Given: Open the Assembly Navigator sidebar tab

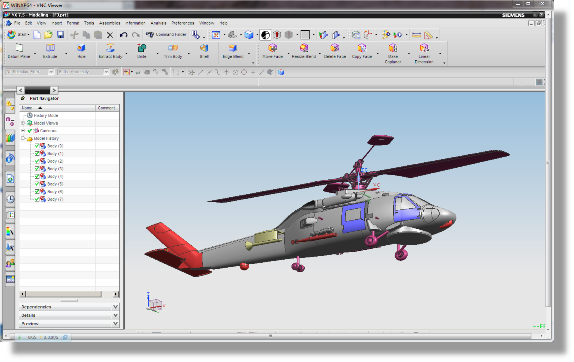Looking at the screenshot, I should click(10, 105).
